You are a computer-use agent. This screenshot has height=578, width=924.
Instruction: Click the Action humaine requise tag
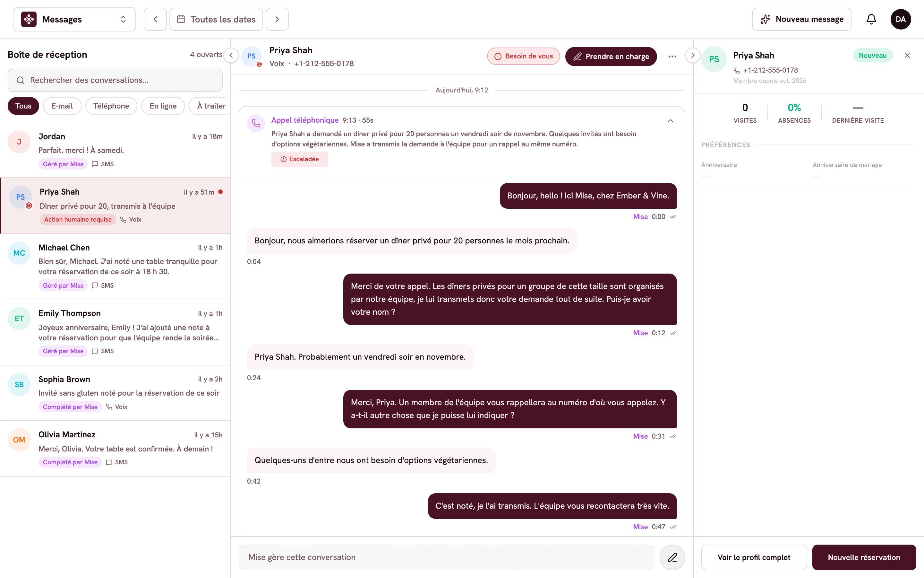click(78, 219)
